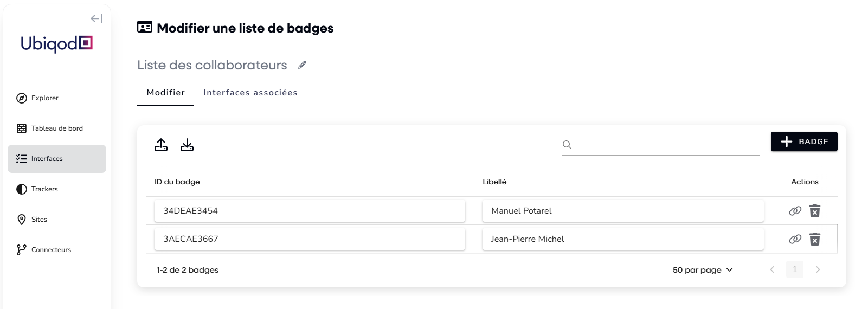Open the Explorer sidebar item
The width and height of the screenshot is (868, 309).
[x=45, y=98]
